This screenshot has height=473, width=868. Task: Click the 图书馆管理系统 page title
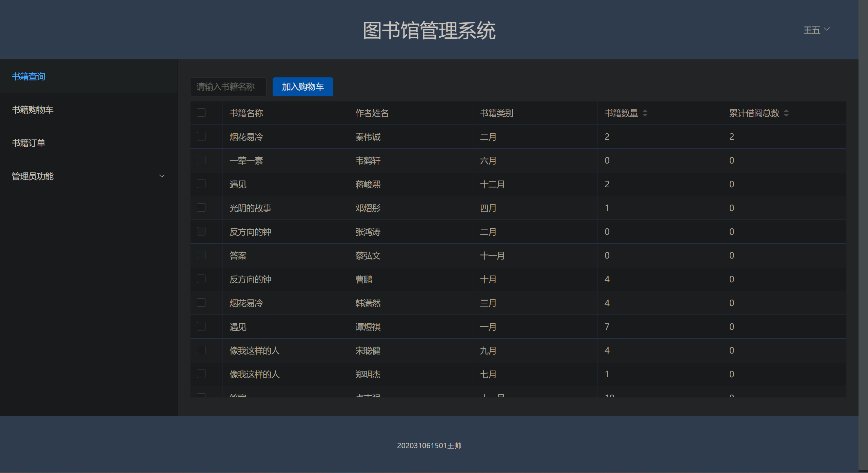point(429,31)
